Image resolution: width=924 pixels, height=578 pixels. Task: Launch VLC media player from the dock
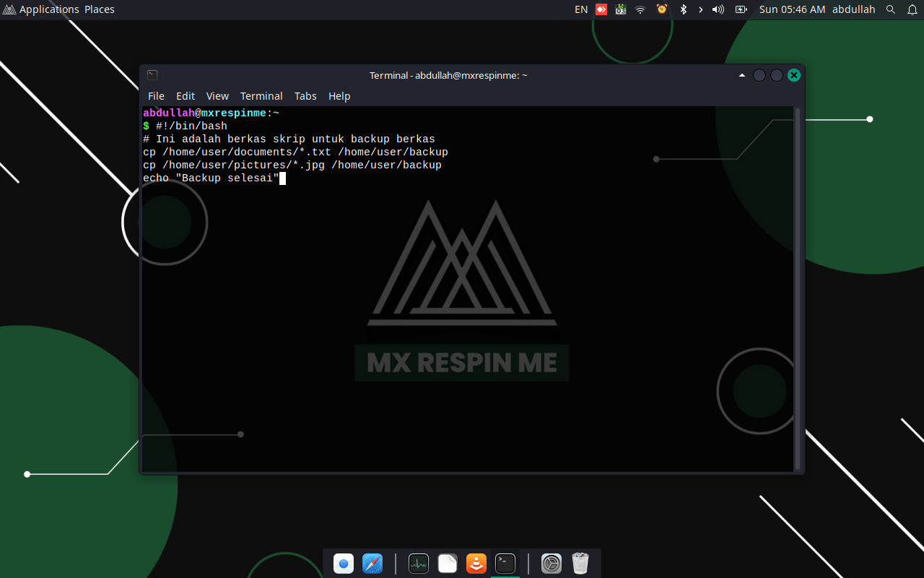tap(476, 563)
